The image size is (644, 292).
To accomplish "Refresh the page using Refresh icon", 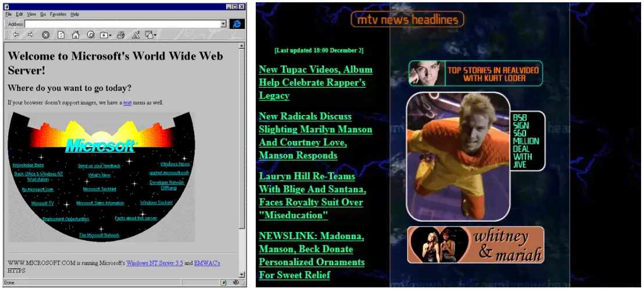I will (x=61, y=35).
